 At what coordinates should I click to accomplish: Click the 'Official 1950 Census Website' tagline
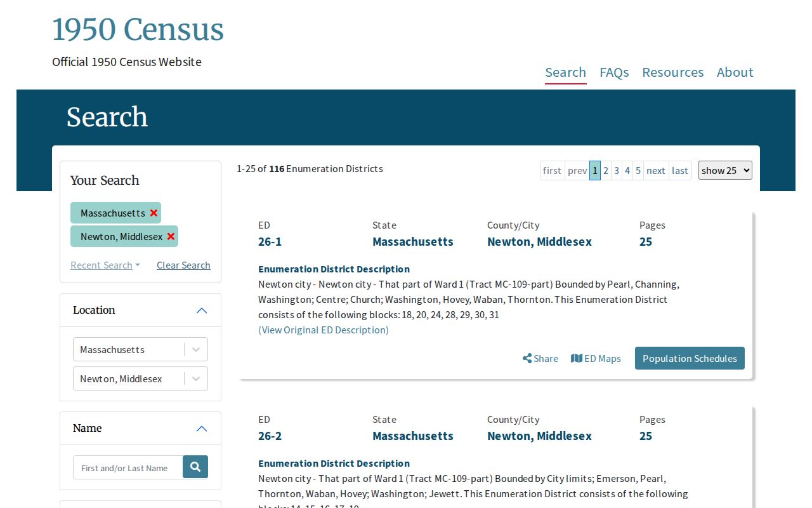pos(127,62)
